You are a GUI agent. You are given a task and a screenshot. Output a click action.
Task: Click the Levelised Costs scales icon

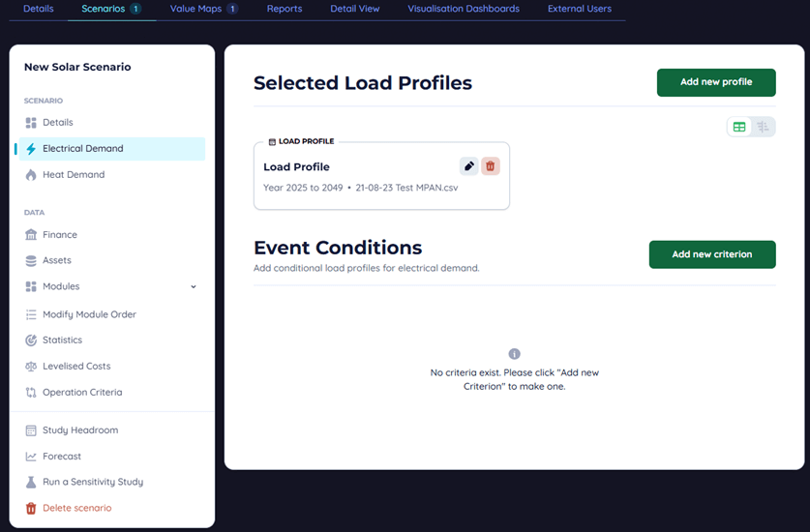pos(31,367)
